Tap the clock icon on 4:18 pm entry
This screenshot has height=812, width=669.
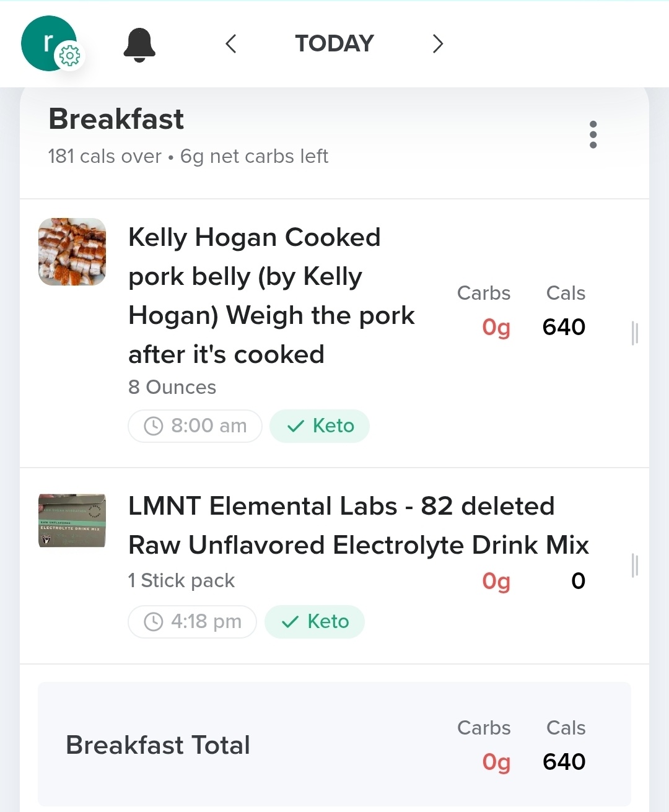pyautogui.click(x=153, y=622)
